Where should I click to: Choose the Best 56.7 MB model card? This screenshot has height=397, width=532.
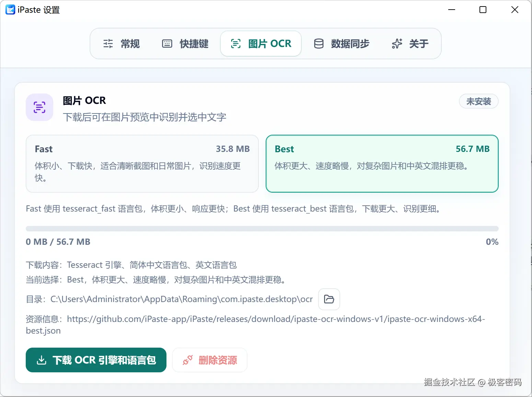coord(382,164)
